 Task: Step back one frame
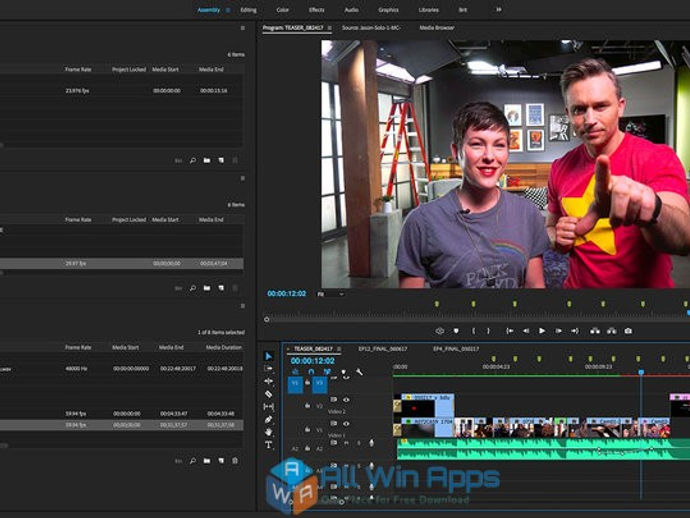pos(526,331)
